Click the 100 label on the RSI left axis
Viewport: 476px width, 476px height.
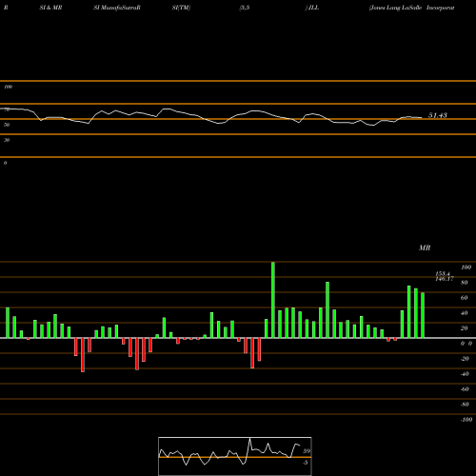click(x=8, y=87)
